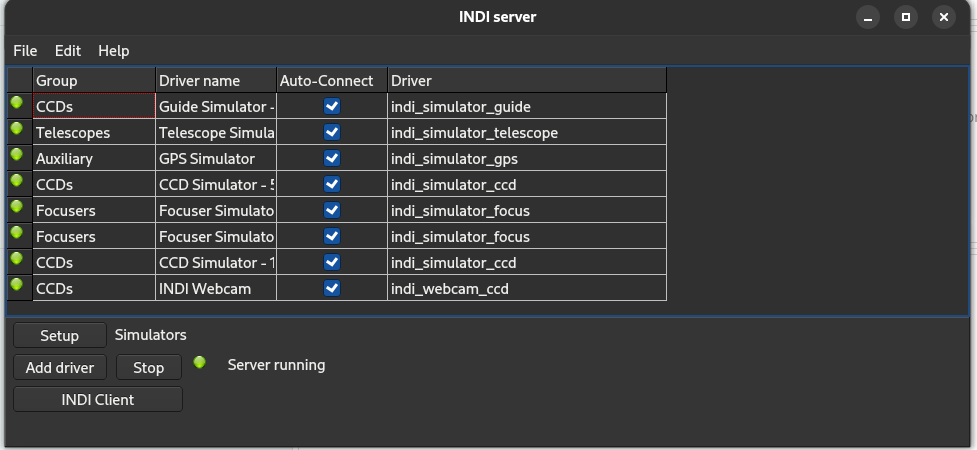This screenshot has height=450, width=977.
Task: Click the status indicator of the Telescopes row
Action: click(x=17, y=129)
